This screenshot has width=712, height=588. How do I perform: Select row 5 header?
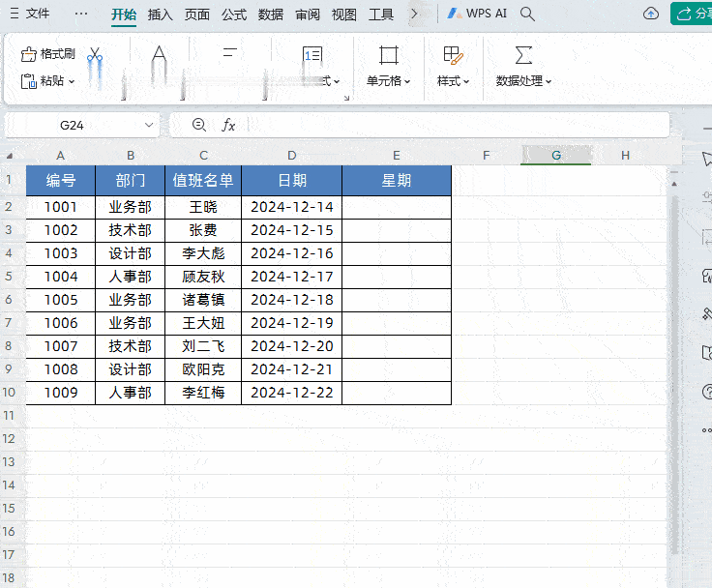(x=9, y=277)
